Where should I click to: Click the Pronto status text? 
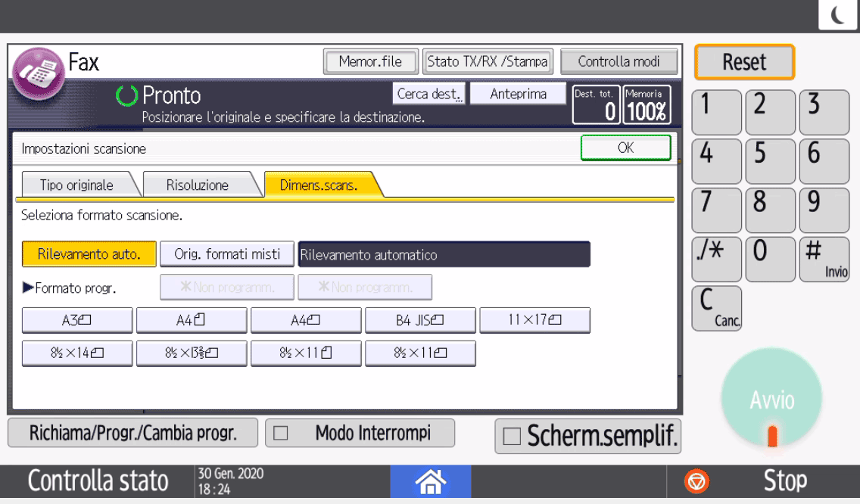pos(172,95)
